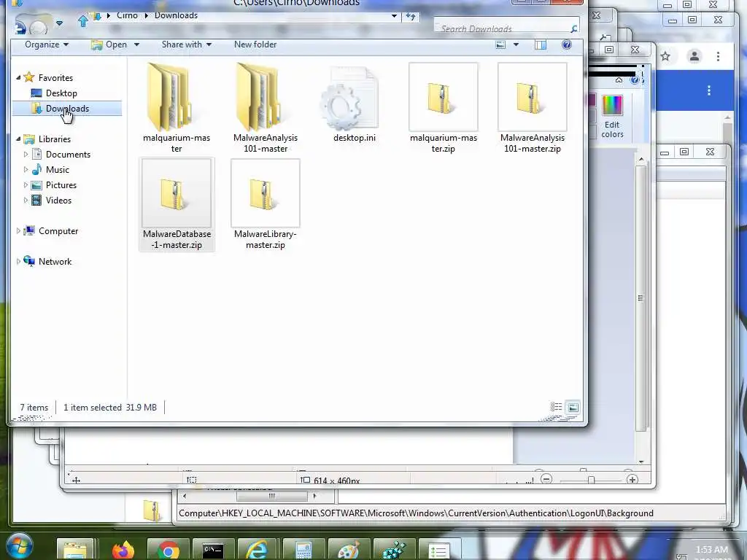Open the dropdown arrow next to Open
Viewport: 747px width, 560px height.
click(x=136, y=44)
